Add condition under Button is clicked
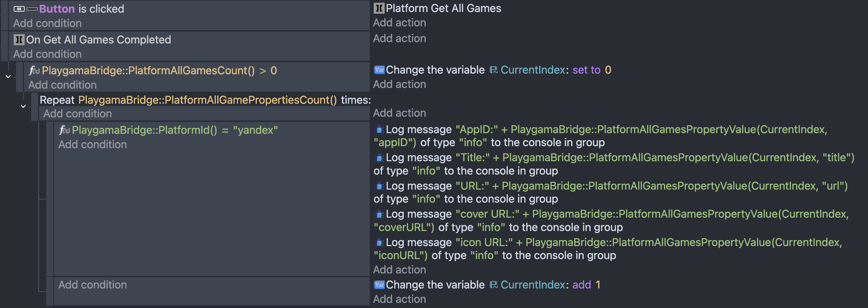868x308 pixels. point(47,23)
